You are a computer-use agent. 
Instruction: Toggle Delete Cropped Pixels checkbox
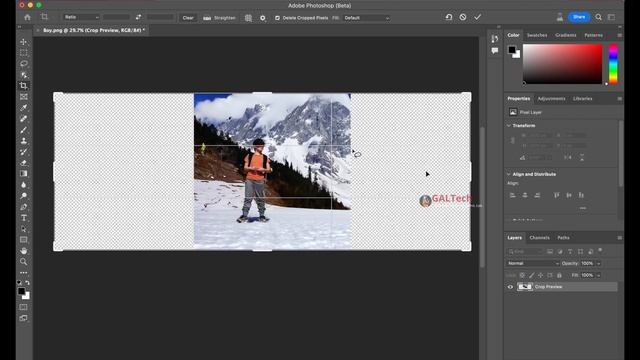tap(277, 18)
